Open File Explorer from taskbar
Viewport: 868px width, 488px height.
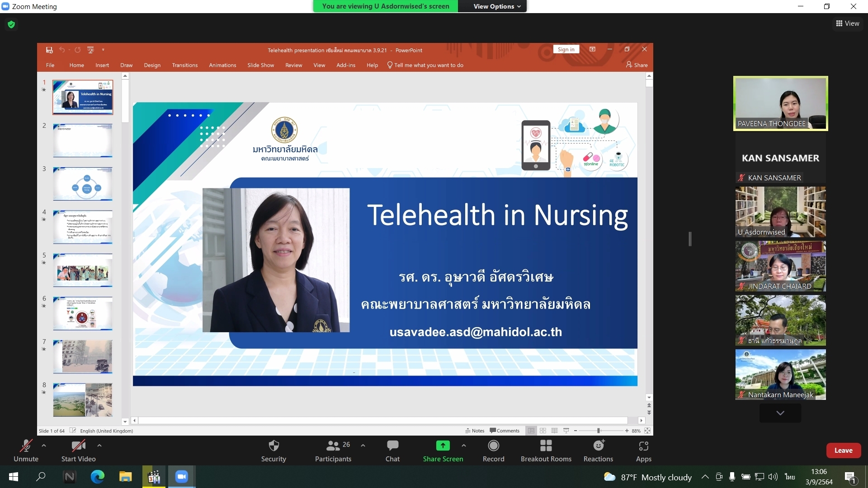coord(125,477)
